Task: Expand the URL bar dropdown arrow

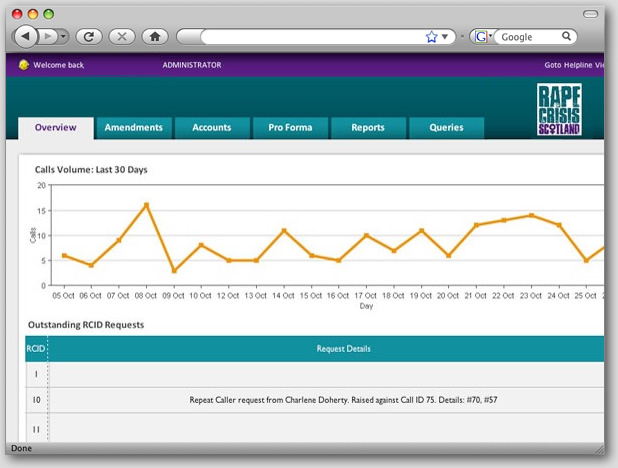Action: point(446,37)
